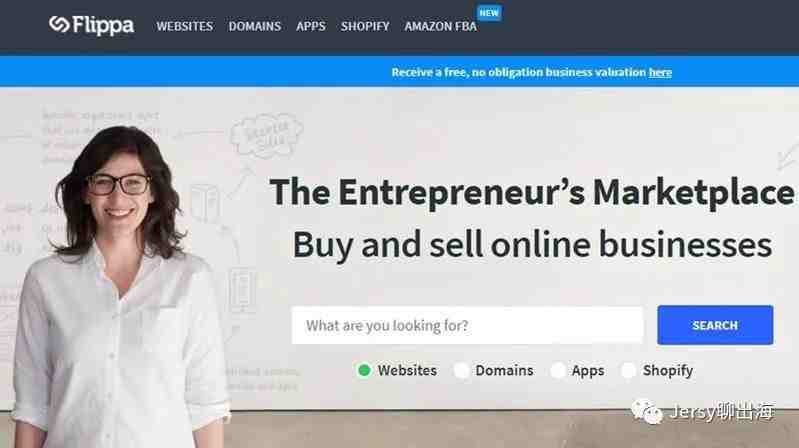Open the AMAZON FBA navigation item
Viewport: 799px width, 448px height.
click(x=441, y=27)
